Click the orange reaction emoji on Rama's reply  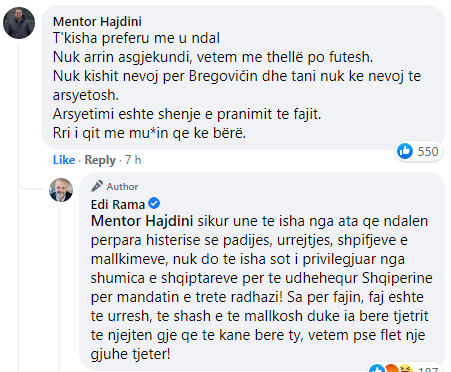392,368
